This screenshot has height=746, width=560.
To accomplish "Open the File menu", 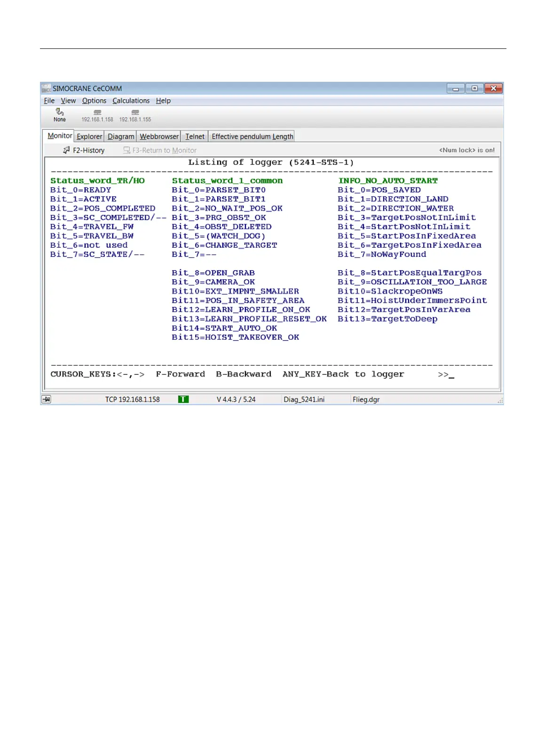I will (x=49, y=101).
